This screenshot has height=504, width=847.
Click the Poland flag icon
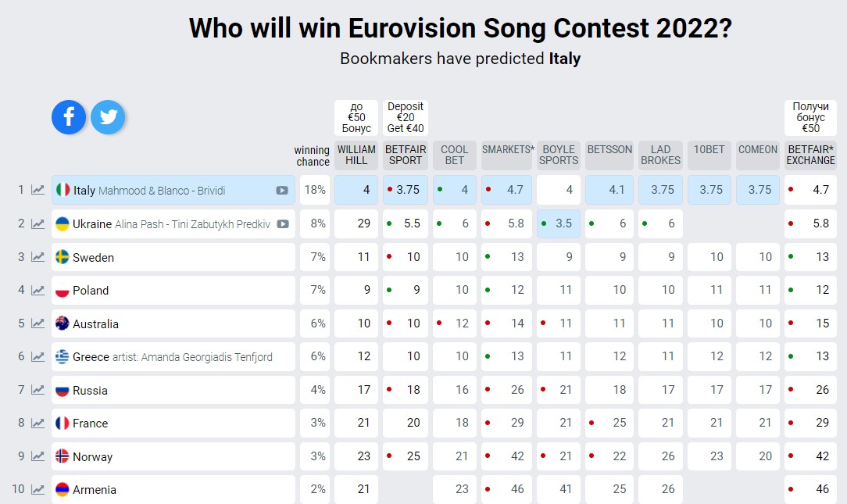(63, 291)
